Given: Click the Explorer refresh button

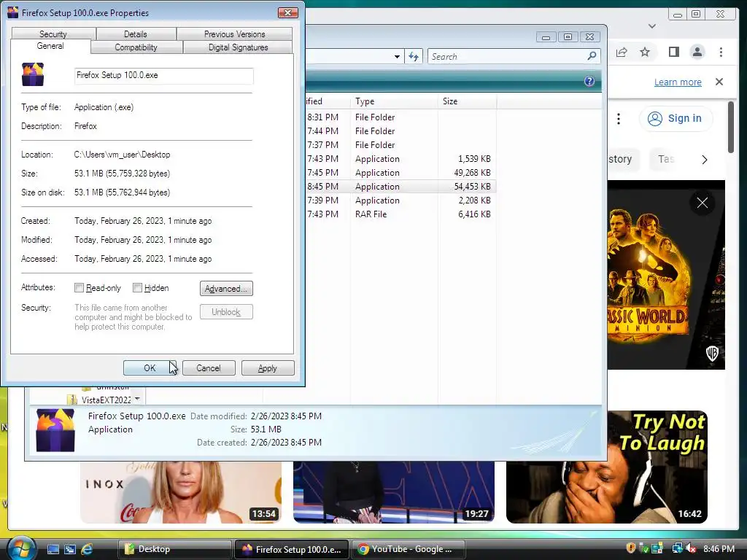Looking at the screenshot, I should [x=414, y=57].
